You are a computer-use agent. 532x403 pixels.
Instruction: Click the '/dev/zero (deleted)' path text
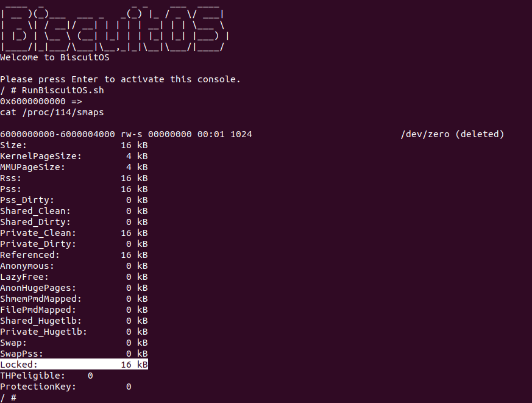(x=452, y=134)
